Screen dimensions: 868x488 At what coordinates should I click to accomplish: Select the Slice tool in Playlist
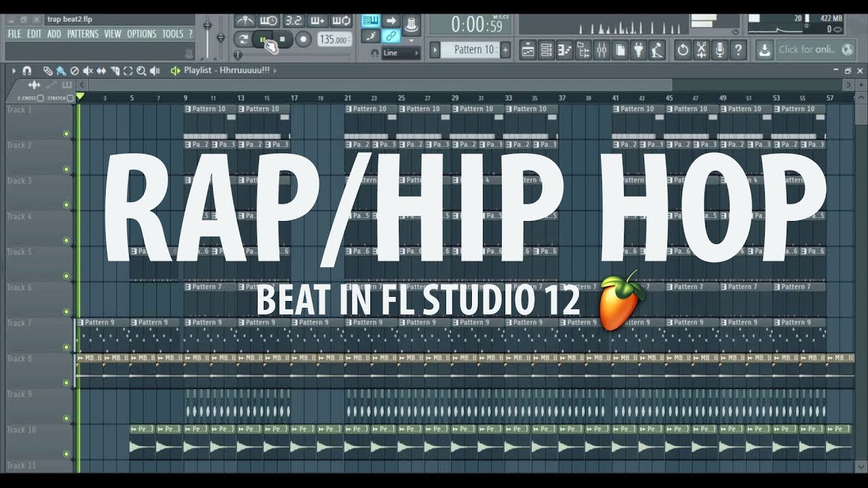click(x=115, y=70)
